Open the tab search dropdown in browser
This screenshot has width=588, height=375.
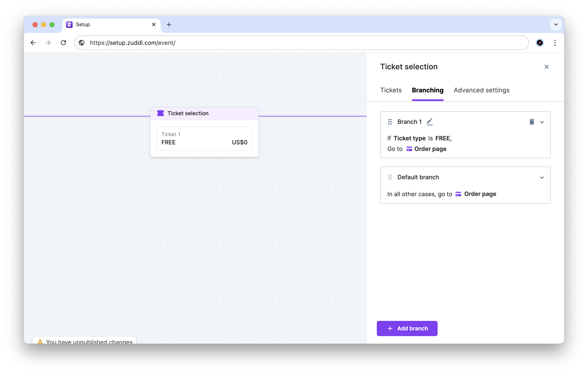(556, 25)
